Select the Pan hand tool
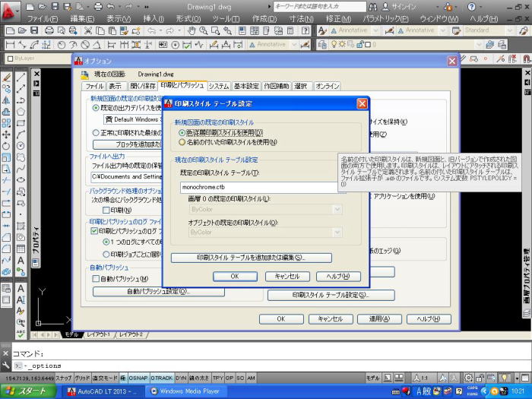The width and height of the screenshot is (532, 399). 192,31
